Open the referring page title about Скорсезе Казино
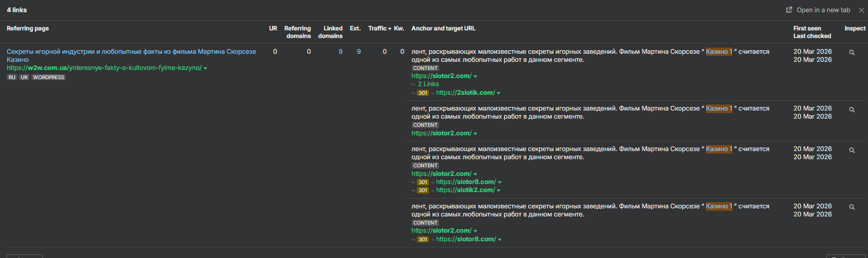This screenshot has height=258, width=868. point(131,52)
